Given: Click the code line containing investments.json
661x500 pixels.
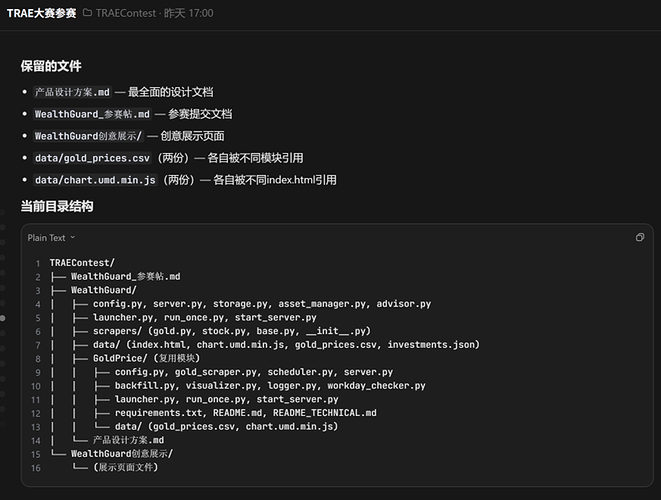Looking at the screenshot, I should (x=286, y=344).
